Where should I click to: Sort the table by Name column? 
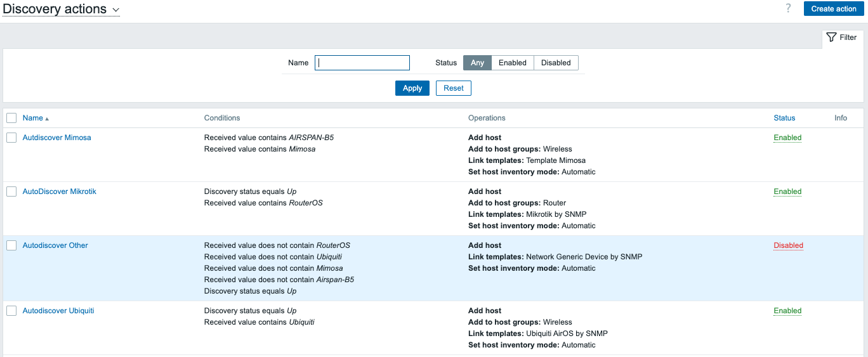[33, 118]
